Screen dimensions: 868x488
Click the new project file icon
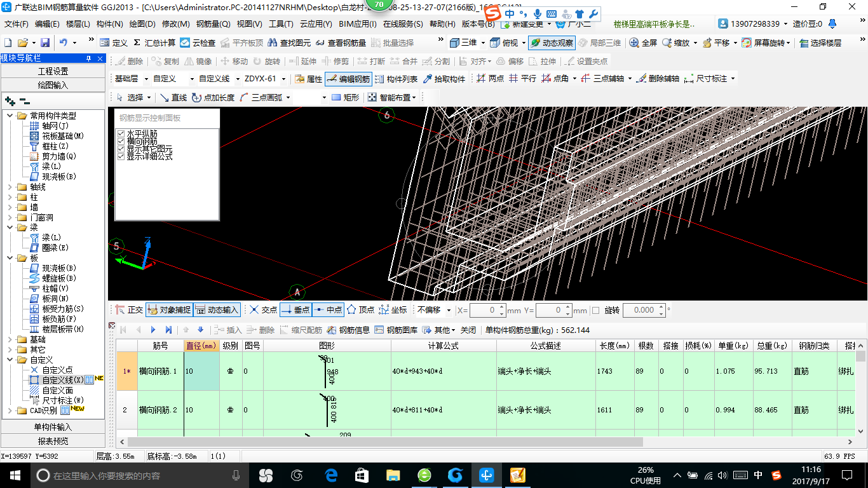[8, 43]
